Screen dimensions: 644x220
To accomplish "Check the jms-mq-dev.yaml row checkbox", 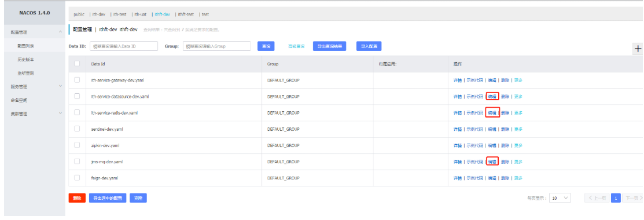I will pyautogui.click(x=77, y=161).
